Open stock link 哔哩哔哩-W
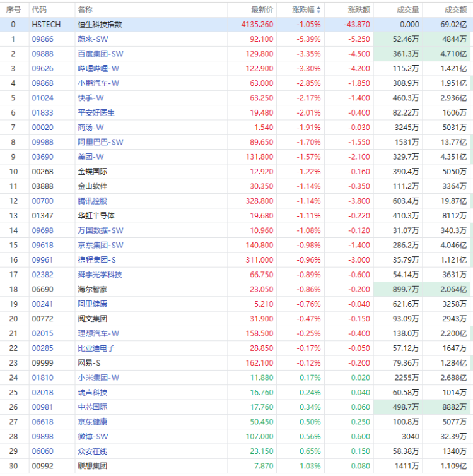The height and width of the screenshot is (476, 473). point(98,69)
